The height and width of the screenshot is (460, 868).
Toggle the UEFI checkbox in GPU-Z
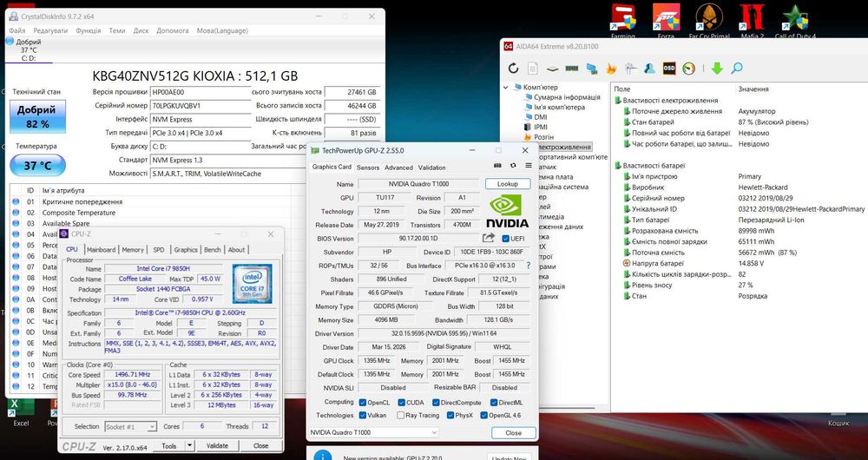coord(505,239)
